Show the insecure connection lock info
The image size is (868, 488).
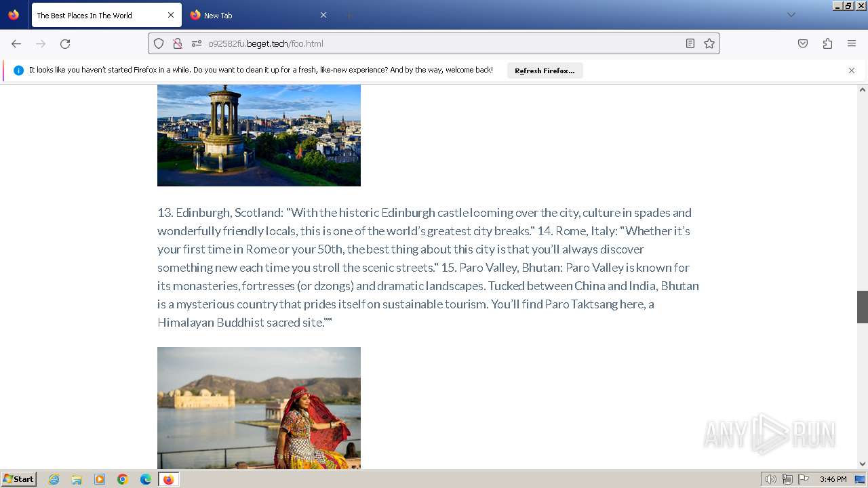(178, 43)
